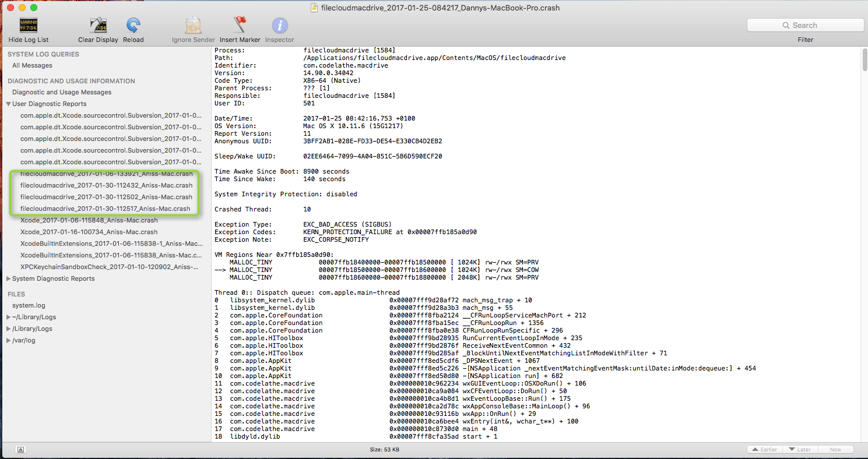Click the Insert Marker flag icon
Screen dimensions: 868x459
[240, 26]
